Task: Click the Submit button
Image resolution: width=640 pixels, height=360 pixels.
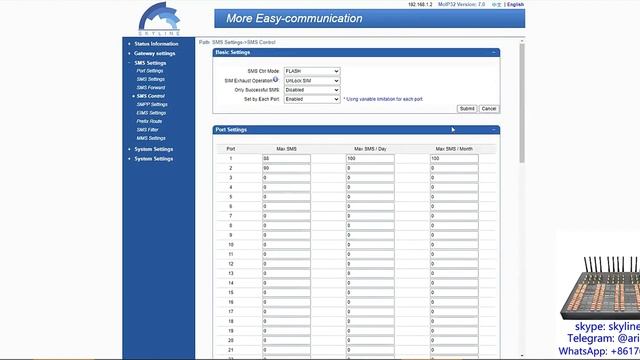Action: [467, 109]
